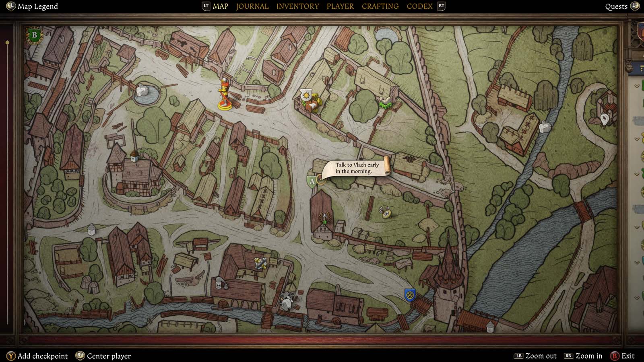Open quest objective marker A
Viewport: 644px width, 362px height.
312,182
